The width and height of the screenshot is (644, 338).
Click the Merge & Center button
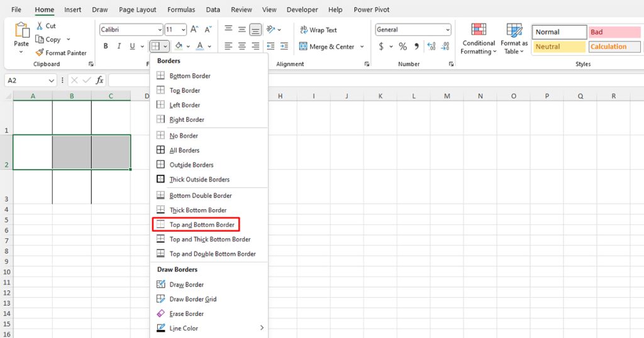point(326,46)
